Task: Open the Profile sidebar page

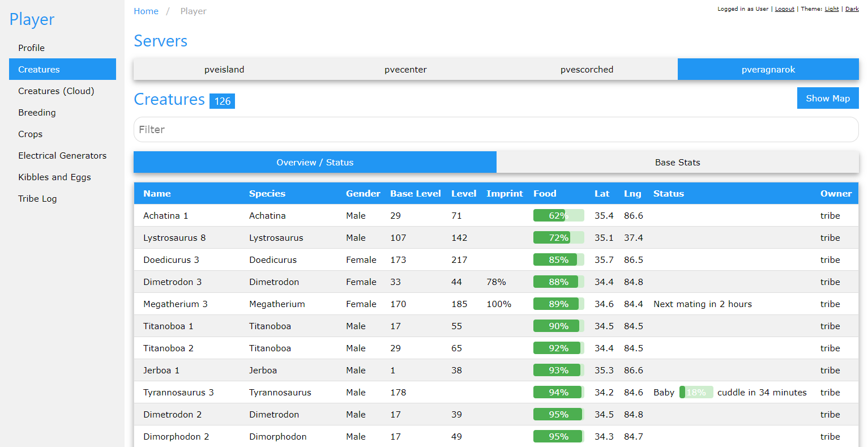Action: tap(31, 48)
